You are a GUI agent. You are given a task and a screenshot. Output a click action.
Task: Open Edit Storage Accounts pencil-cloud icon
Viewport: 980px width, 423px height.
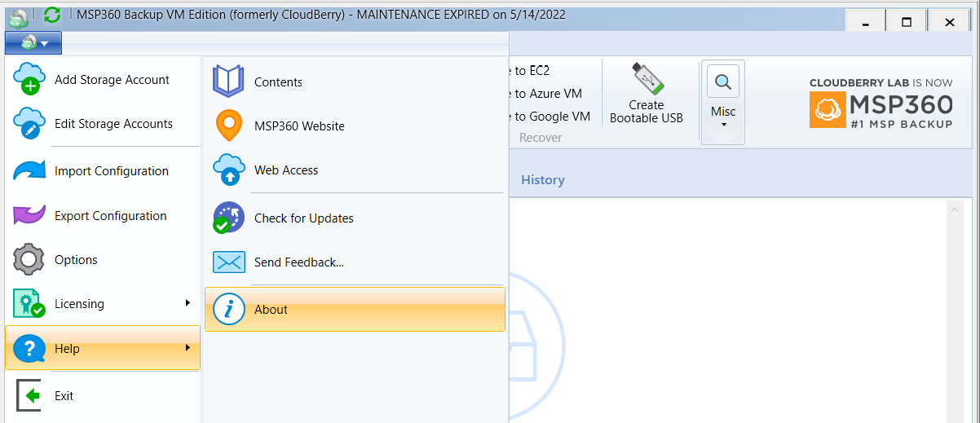pos(29,124)
